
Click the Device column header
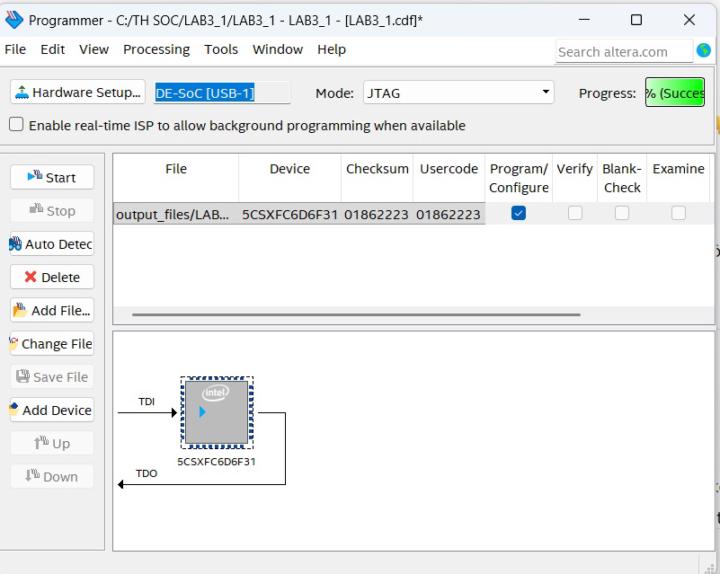tap(290, 177)
